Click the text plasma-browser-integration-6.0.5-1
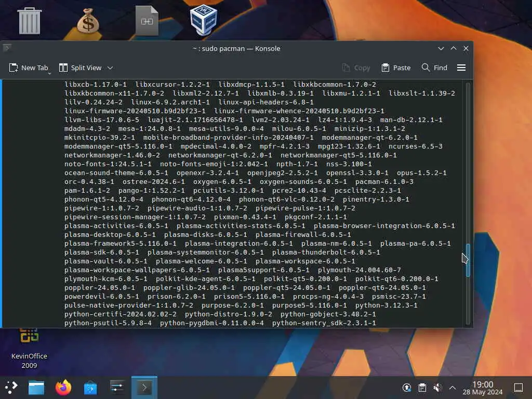 tap(384, 225)
